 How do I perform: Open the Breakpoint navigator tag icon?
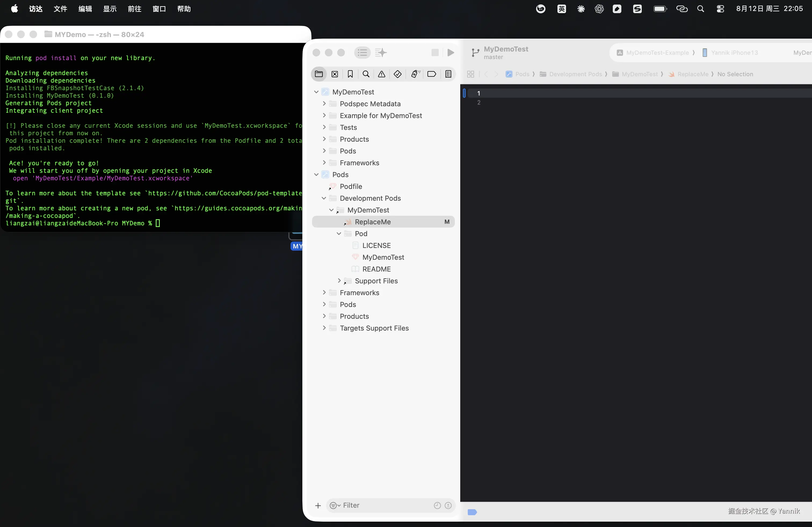(432, 74)
